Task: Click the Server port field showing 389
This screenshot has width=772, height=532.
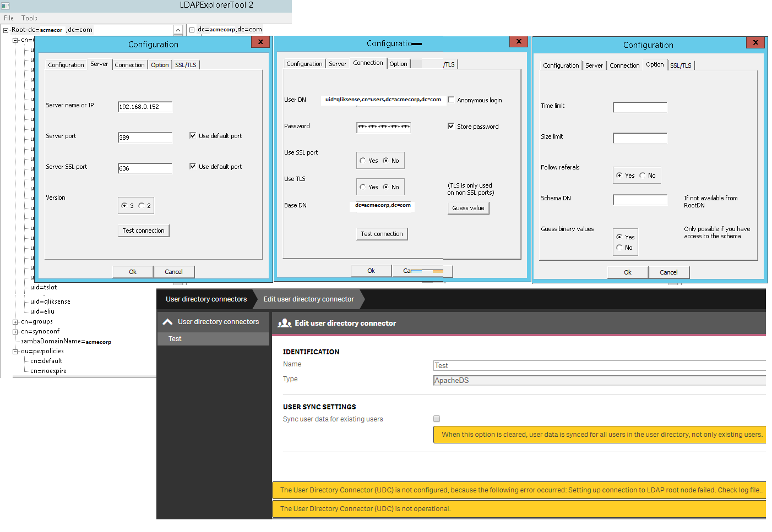Action: click(145, 138)
